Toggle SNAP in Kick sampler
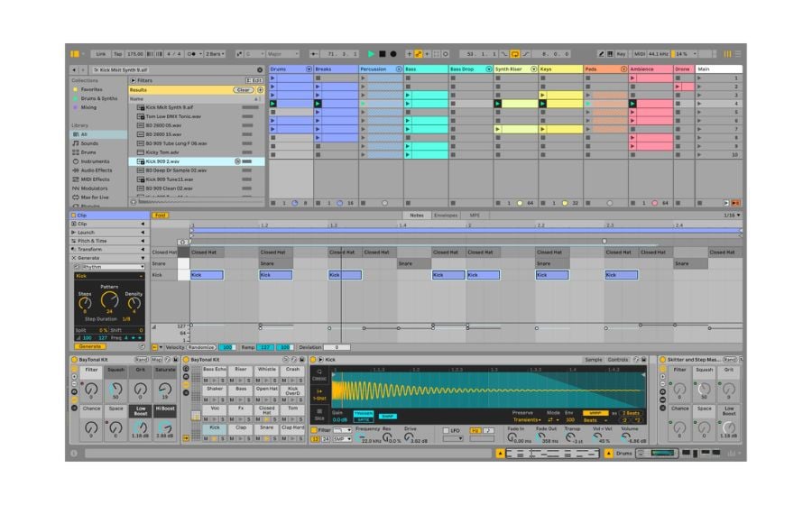The width and height of the screenshot is (812, 505). point(387,416)
